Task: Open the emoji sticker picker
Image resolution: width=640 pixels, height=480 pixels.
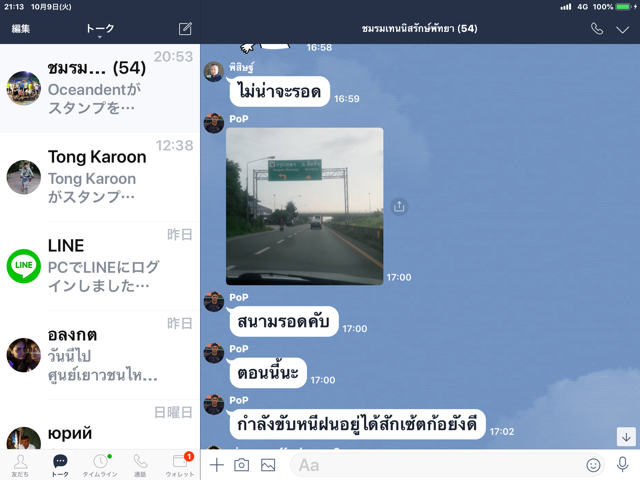Action: click(x=593, y=465)
